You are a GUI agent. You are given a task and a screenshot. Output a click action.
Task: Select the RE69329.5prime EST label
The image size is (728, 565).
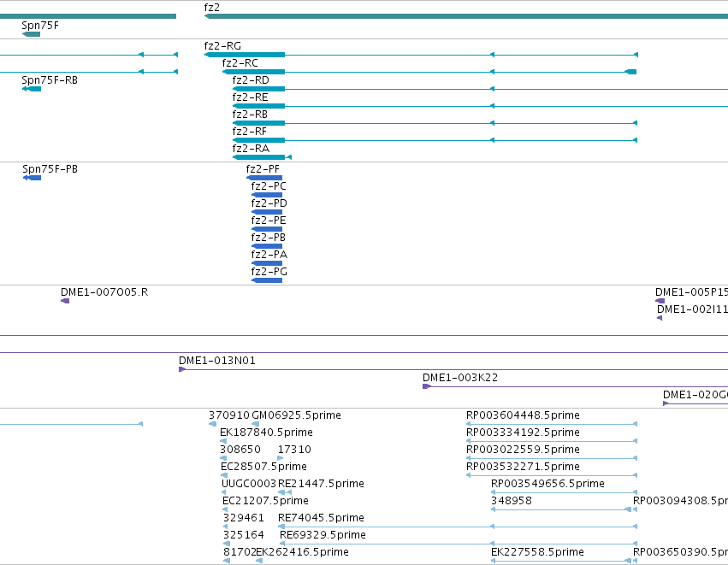tap(323, 535)
